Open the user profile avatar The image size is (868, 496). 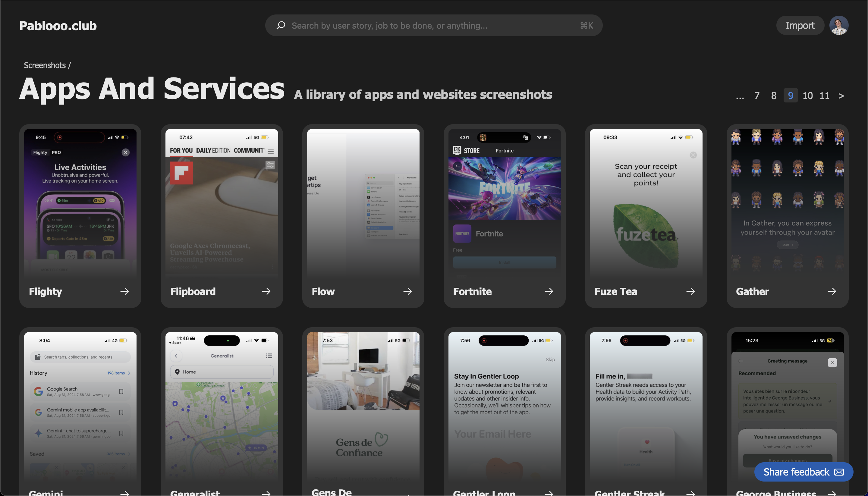[x=839, y=25]
